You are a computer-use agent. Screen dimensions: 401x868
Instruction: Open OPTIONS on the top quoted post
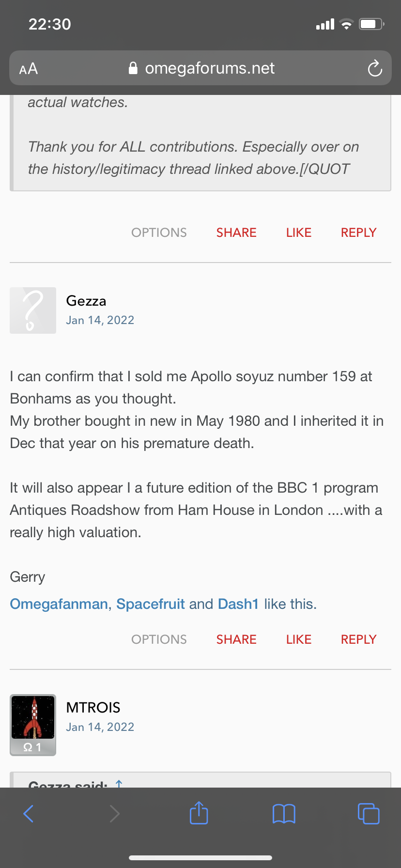(x=159, y=232)
